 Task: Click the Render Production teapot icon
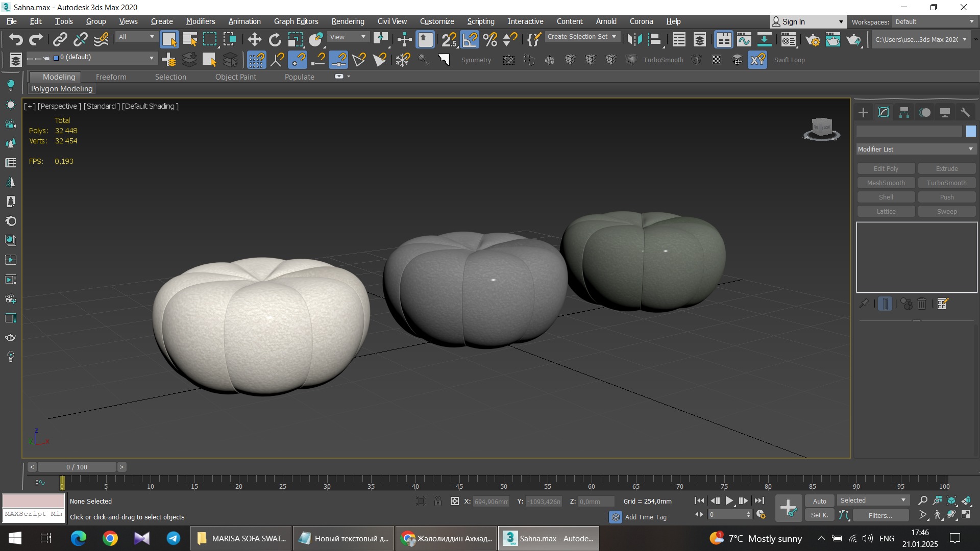[853, 39]
